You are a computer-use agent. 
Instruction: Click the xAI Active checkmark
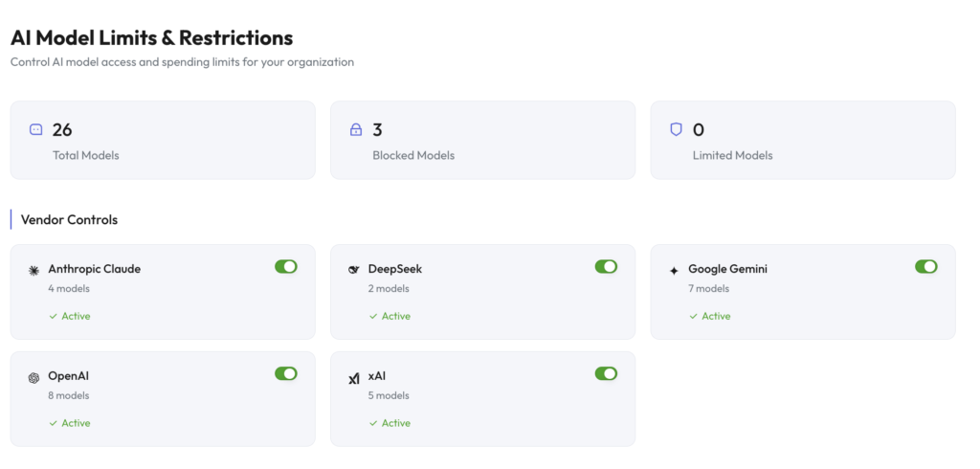point(373,423)
